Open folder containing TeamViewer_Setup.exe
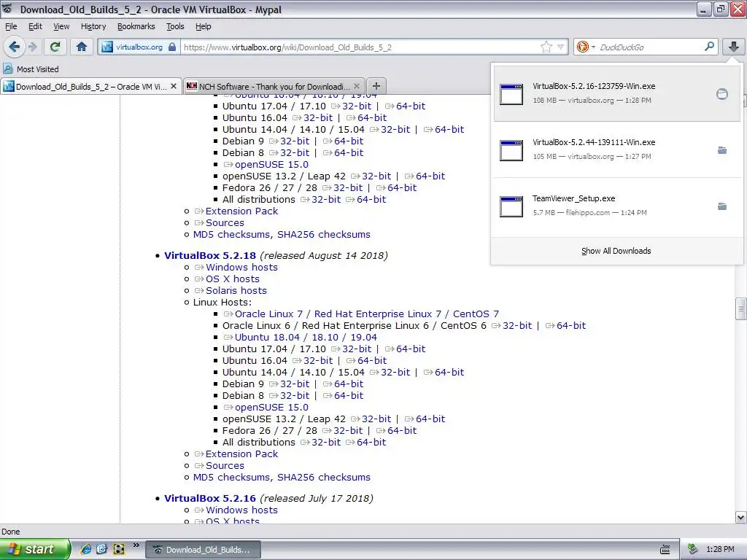This screenshot has width=747, height=560. [x=721, y=206]
